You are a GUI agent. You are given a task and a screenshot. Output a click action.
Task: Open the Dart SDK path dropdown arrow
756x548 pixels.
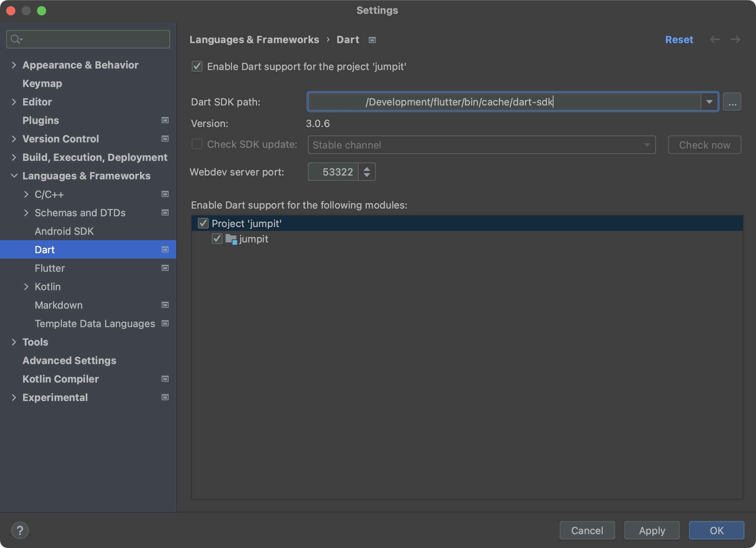coord(709,102)
